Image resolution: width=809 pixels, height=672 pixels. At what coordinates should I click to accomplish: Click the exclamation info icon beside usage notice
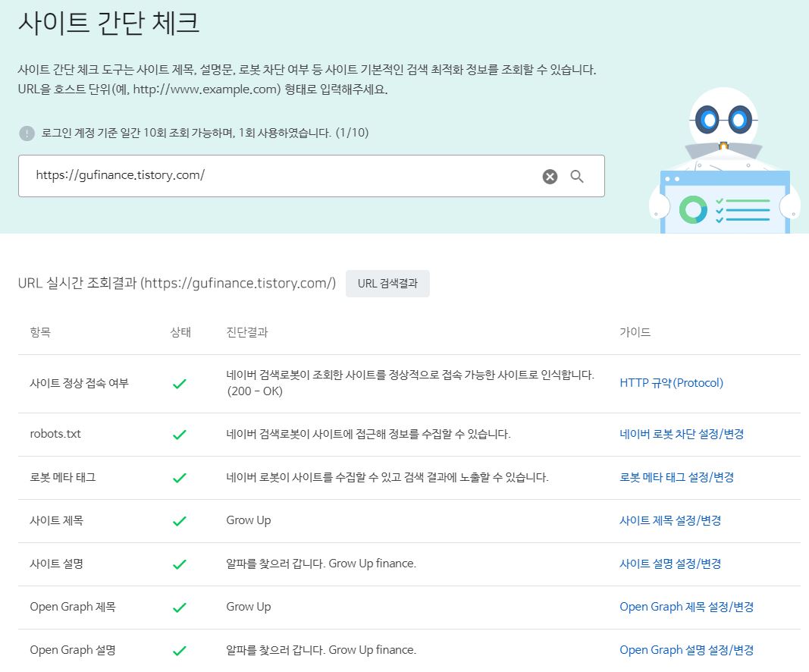(27, 133)
